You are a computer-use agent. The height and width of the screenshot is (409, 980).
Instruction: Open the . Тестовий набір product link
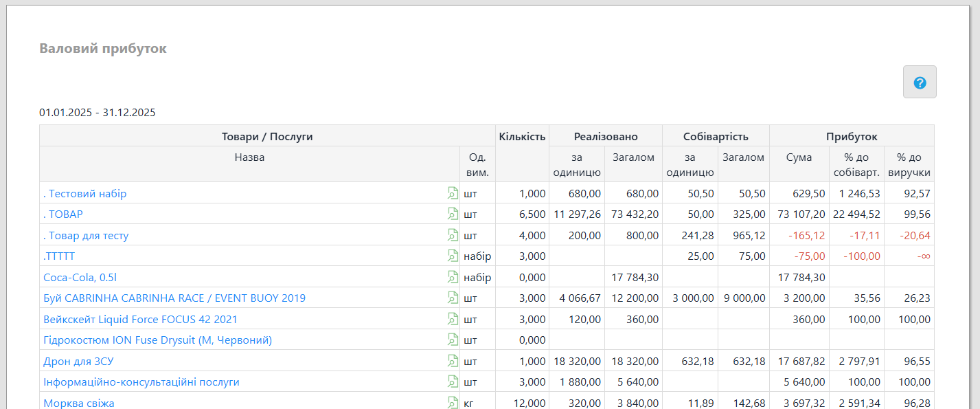pos(84,194)
